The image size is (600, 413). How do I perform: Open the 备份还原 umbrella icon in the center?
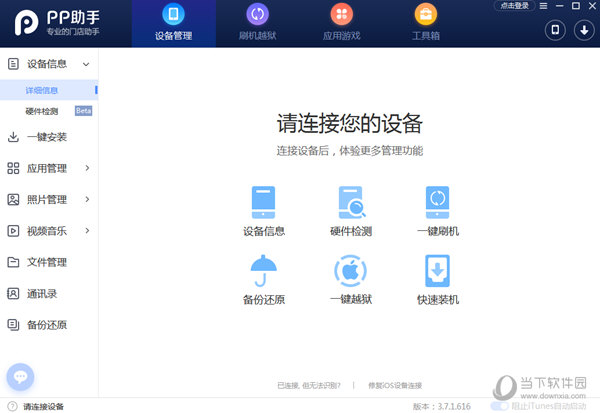(x=264, y=271)
